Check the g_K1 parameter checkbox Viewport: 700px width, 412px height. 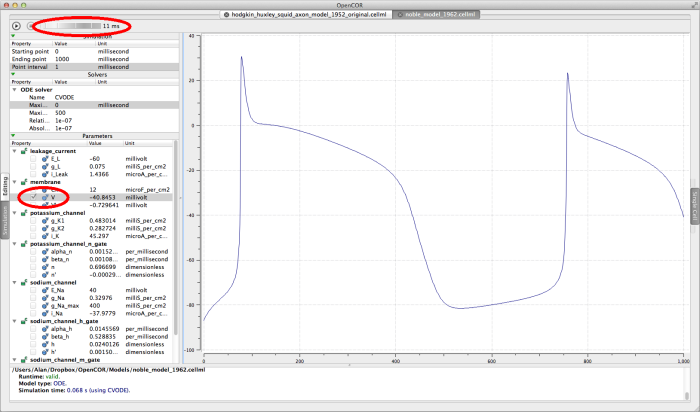click(33, 219)
